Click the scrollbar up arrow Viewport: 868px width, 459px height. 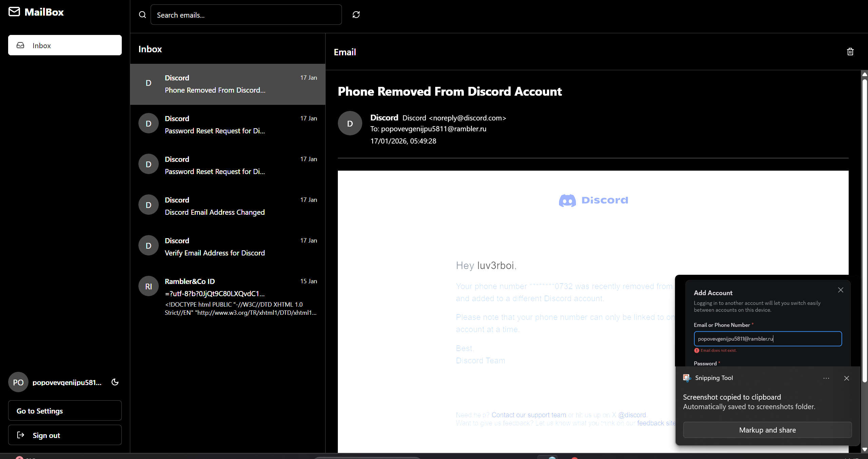coord(865,74)
